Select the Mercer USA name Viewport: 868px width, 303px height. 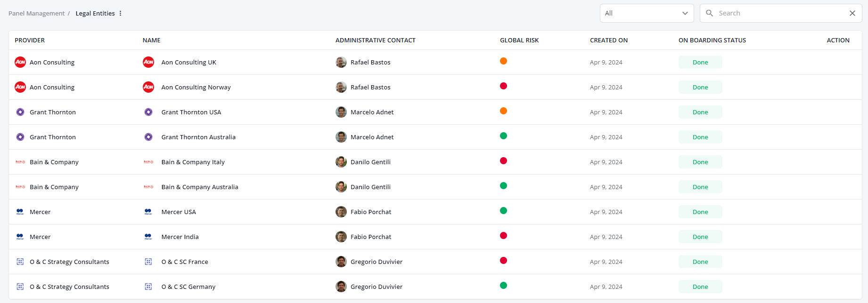point(179,212)
